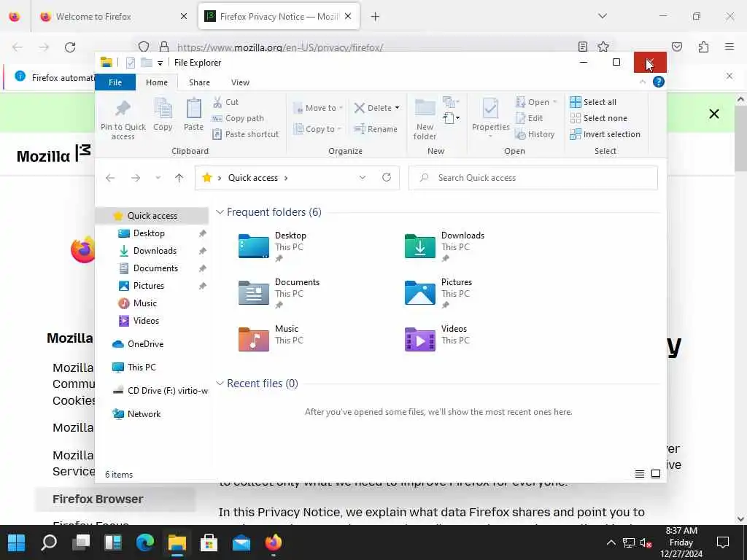Image resolution: width=747 pixels, height=560 pixels.
Task: Open File Explorer Help icon
Action: pos(659,82)
